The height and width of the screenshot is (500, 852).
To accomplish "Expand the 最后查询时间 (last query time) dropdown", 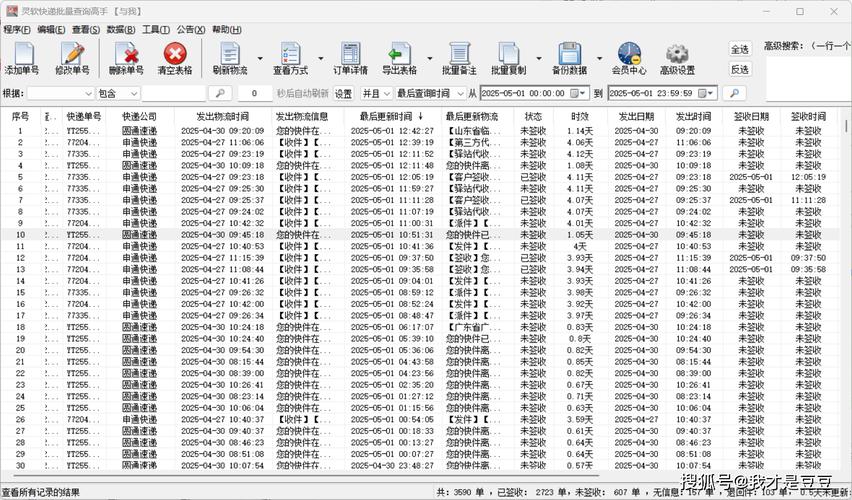I will 457,93.
